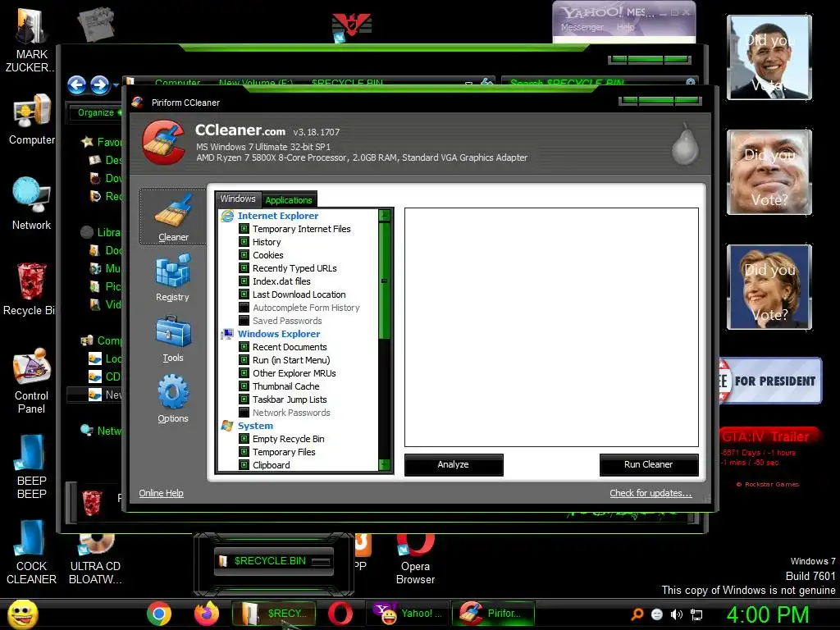The height and width of the screenshot is (630, 840).
Task: Open the COCK CLEANER desktop shortcut
Action: 31,552
